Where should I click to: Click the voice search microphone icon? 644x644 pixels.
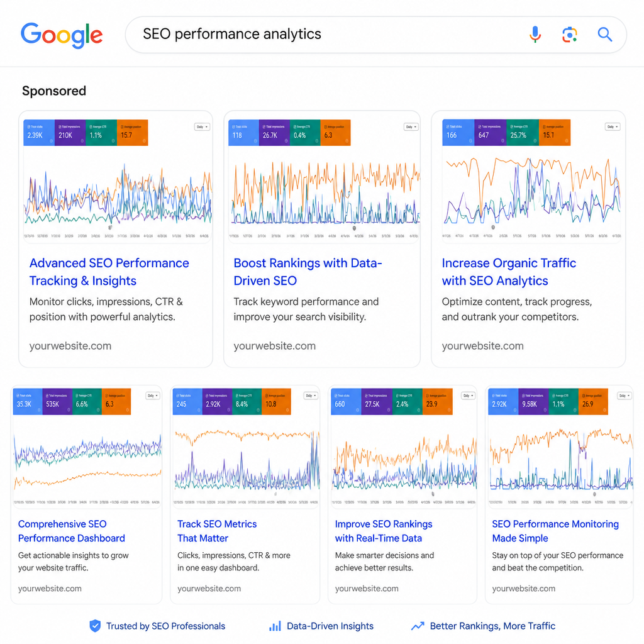coord(535,35)
